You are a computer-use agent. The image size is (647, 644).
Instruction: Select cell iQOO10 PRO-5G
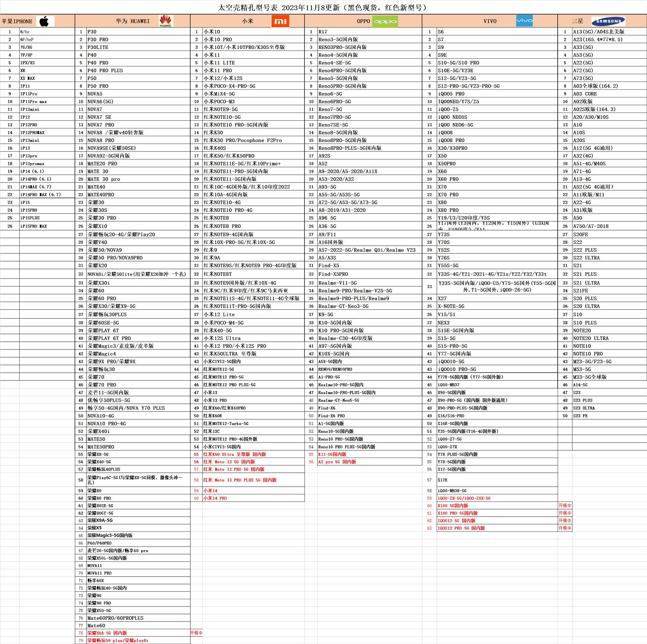click(497, 369)
